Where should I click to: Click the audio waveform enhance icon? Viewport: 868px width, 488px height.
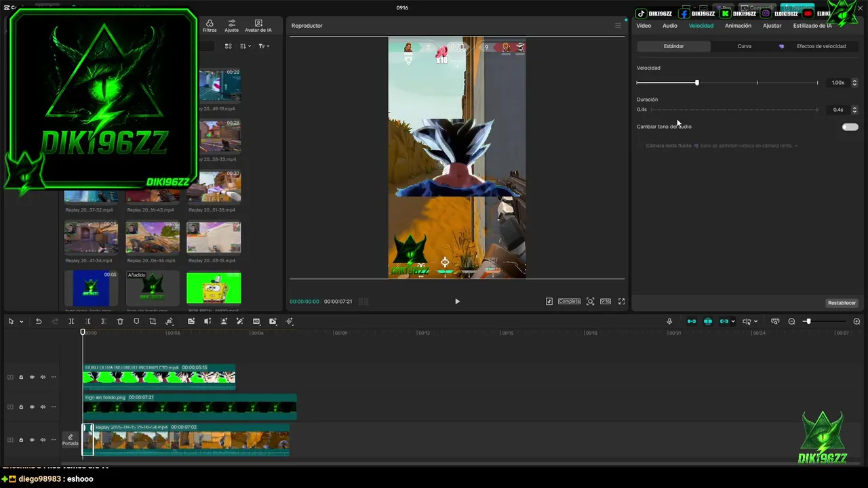tap(290, 321)
